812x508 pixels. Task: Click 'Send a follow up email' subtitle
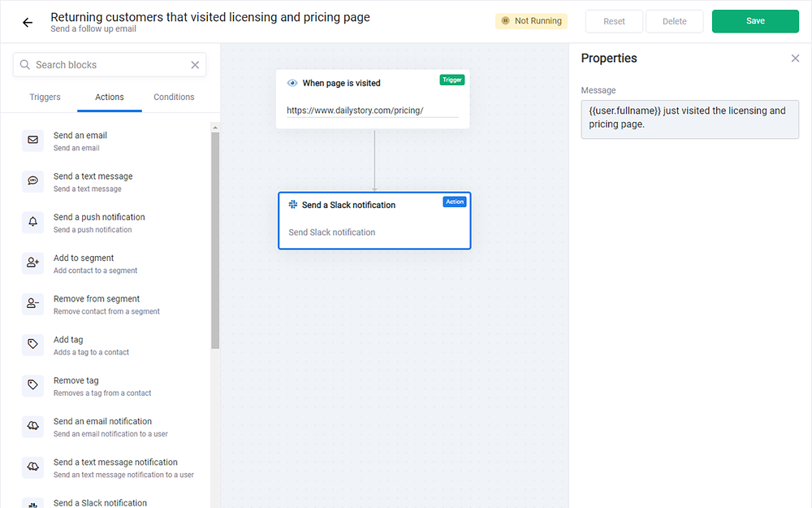coord(93,29)
